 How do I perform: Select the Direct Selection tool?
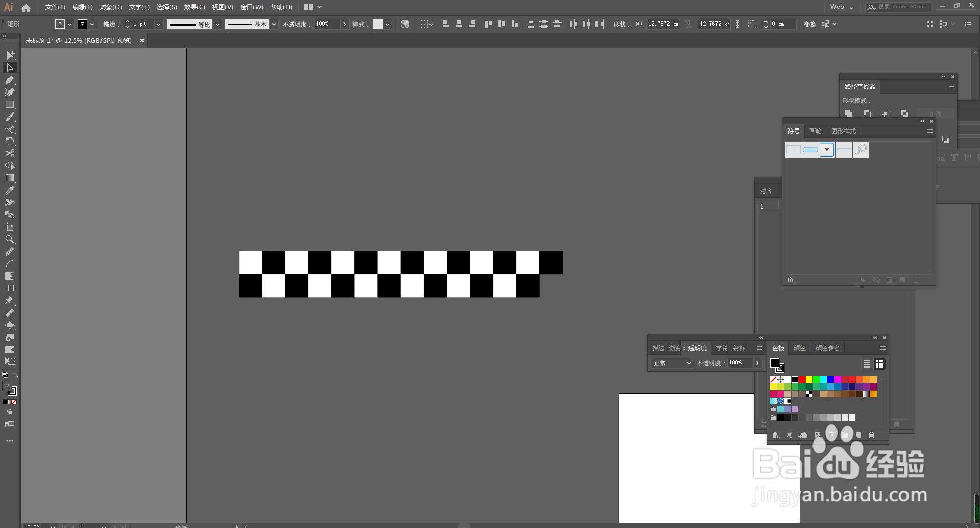pos(10,67)
